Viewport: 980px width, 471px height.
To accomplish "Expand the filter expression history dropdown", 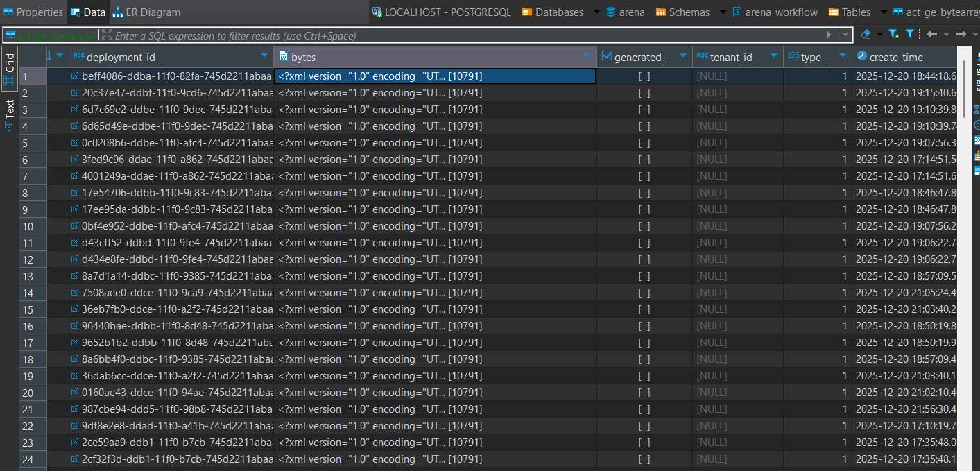I will (844, 35).
